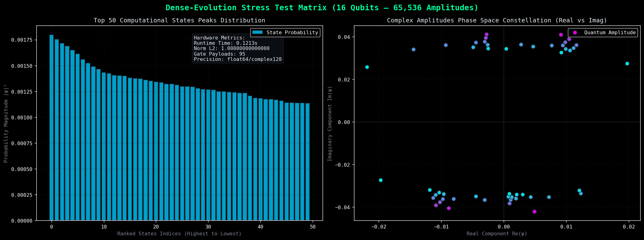Click the Complex Amplitudes Phase Space title

497,21
